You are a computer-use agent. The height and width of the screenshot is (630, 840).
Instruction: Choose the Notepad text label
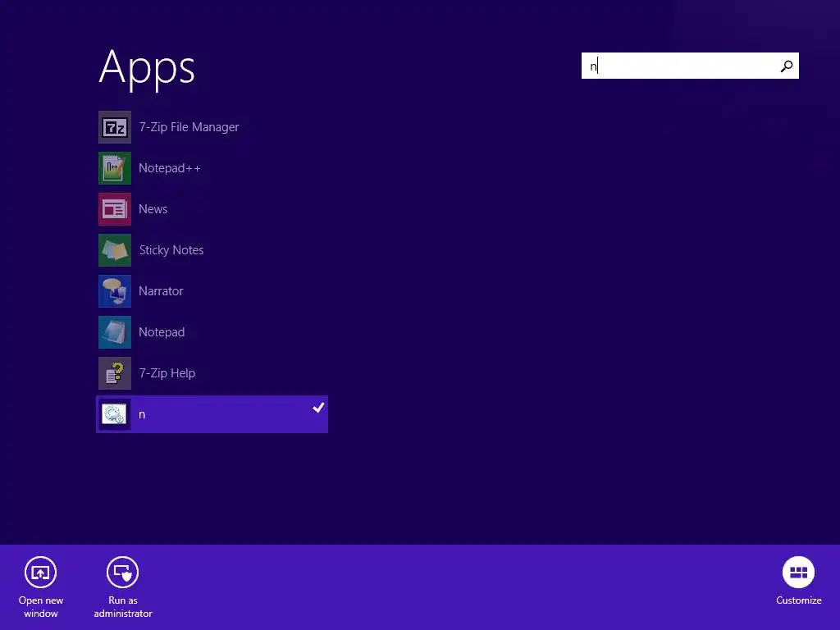[162, 332]
